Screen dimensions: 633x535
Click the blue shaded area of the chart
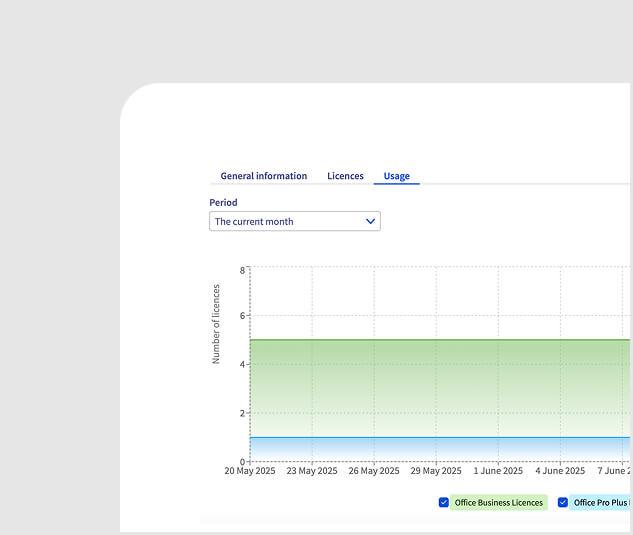(440, 448)
